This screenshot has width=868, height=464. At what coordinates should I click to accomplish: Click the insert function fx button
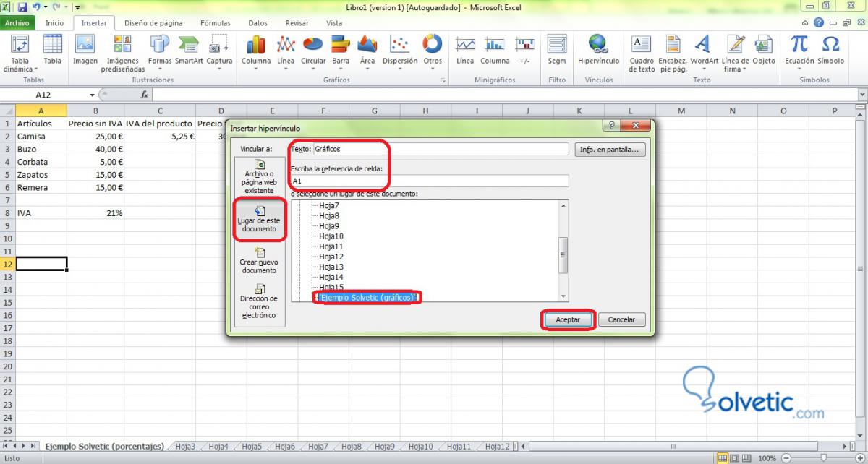(144, 95)
